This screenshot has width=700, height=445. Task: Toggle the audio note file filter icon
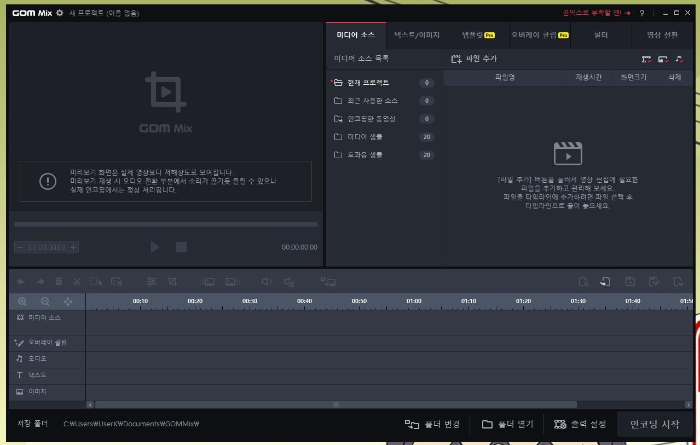(x=679, y=59)
